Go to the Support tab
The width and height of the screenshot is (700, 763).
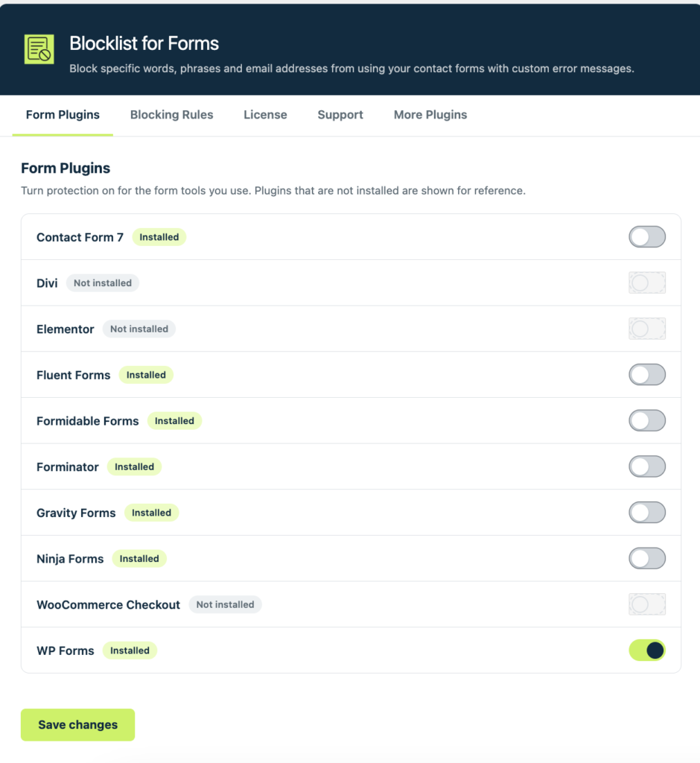340,115
